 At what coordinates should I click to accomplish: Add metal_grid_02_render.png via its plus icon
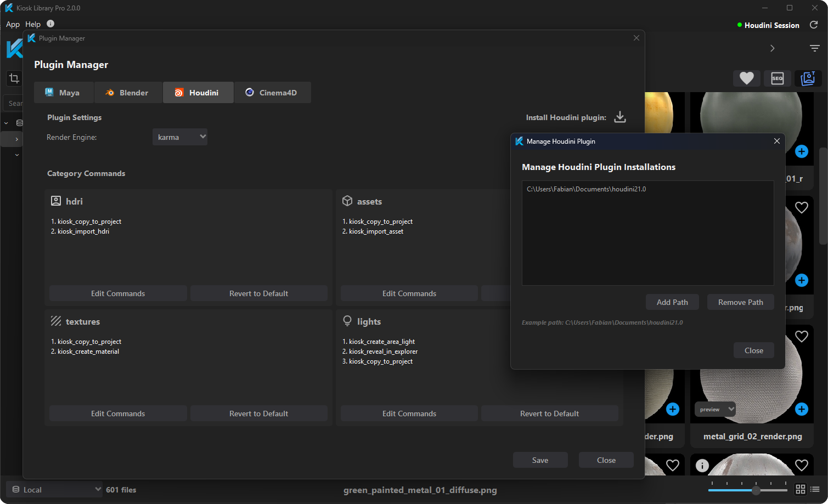pyautogui.click(x=801, y=409)
